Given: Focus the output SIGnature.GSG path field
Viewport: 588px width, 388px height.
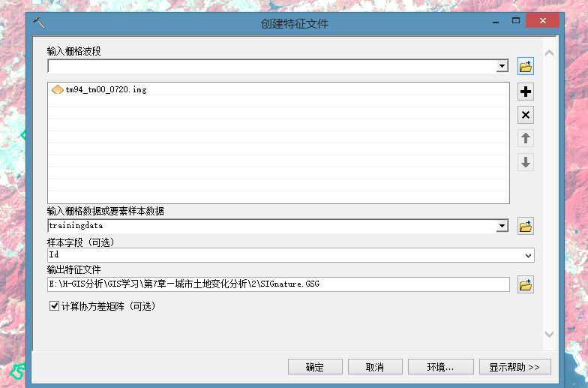Looking at the screenshot, I should tap(278, 284).
